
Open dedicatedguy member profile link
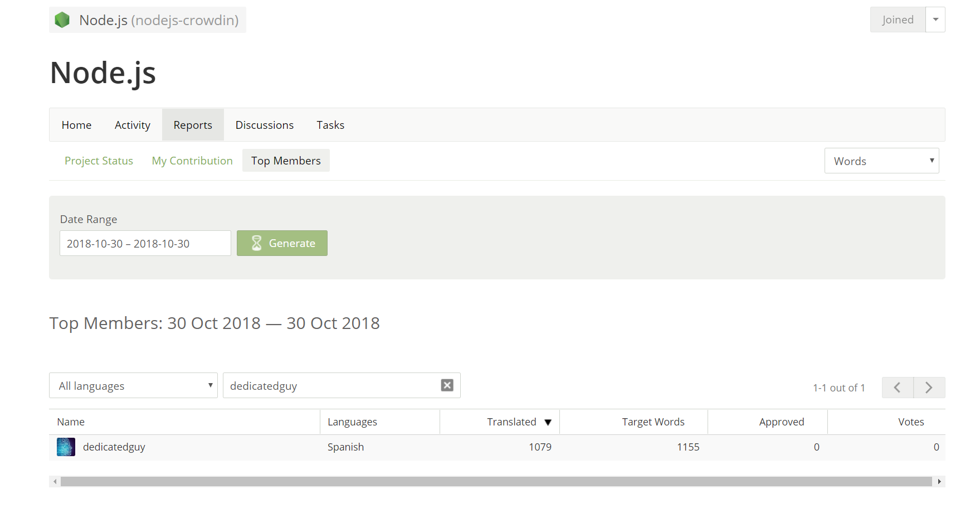click(x=114, y=447)
